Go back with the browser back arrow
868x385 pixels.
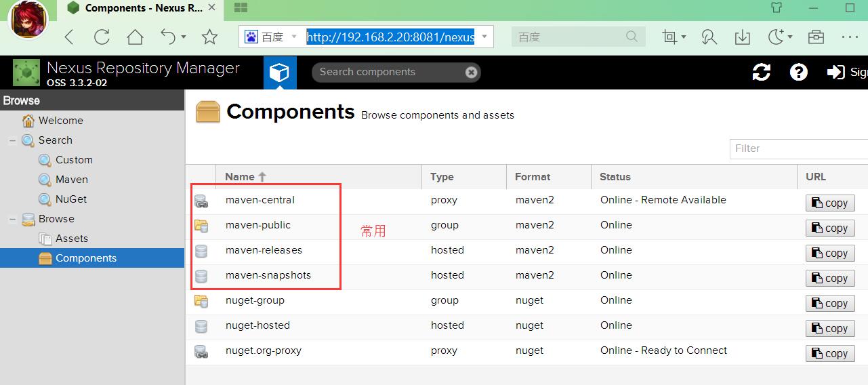[69, 37]
